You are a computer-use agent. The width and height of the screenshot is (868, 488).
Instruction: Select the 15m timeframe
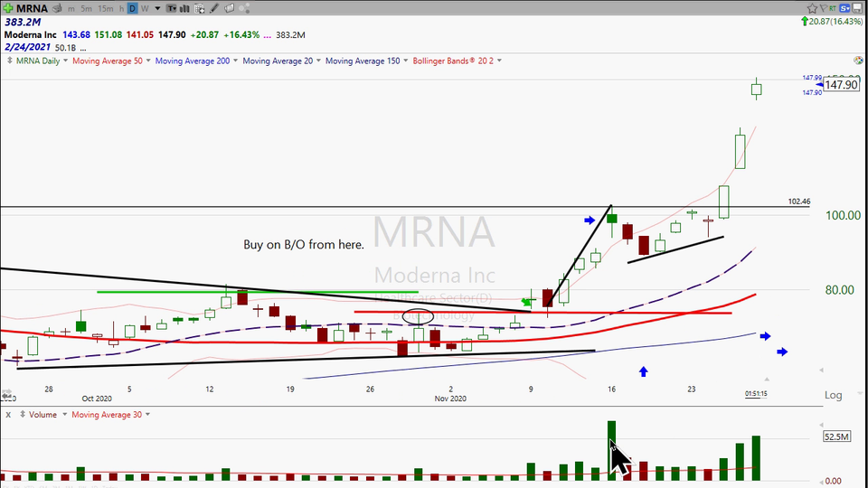coord(105,8)
